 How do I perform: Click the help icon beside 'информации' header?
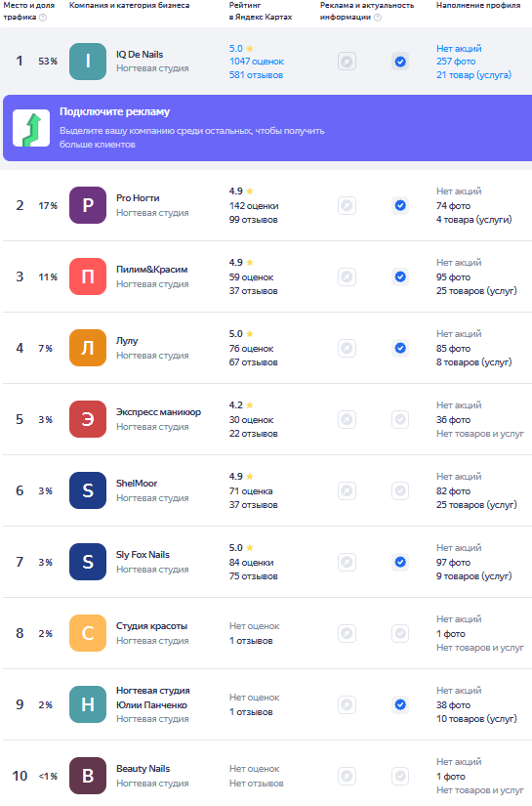click(x=378, y=18)
